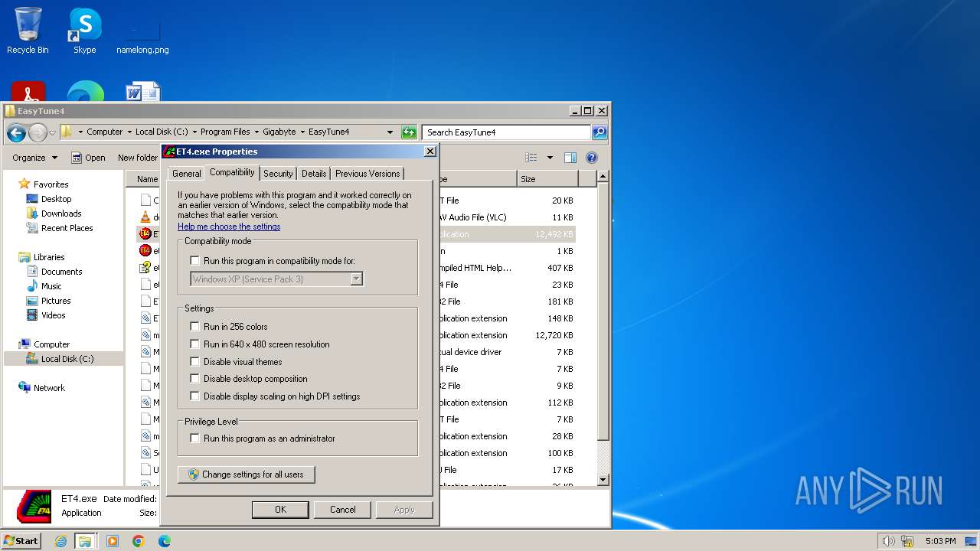Expand the Program Files breadcrumb arrow

(257, 132)
